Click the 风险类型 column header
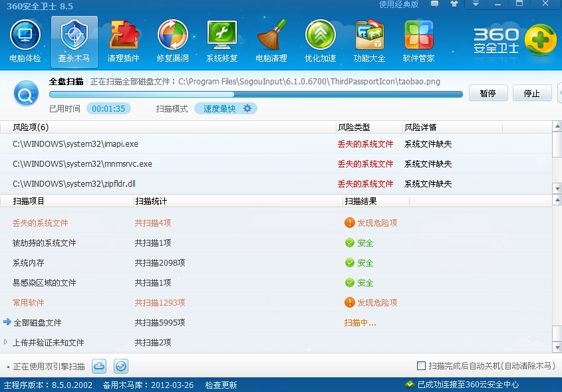Viewport: 562px width, 392px height. point(369,127)
